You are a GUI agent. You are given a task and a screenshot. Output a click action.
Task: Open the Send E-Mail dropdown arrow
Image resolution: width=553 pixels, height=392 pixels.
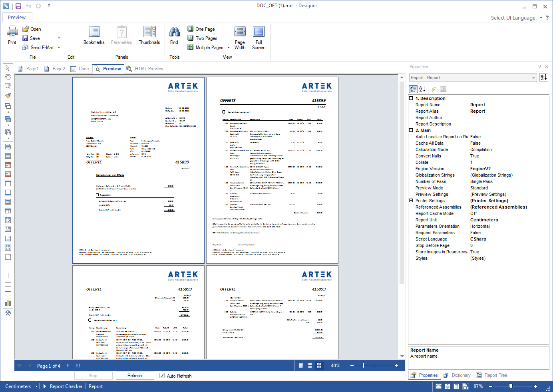point(59,48)
